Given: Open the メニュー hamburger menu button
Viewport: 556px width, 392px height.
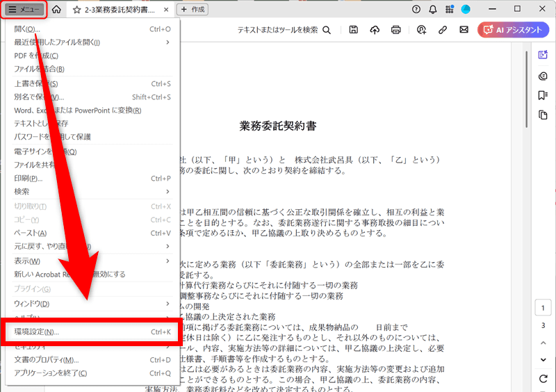Looking at the screenshot, I should [x=24, y=10].
